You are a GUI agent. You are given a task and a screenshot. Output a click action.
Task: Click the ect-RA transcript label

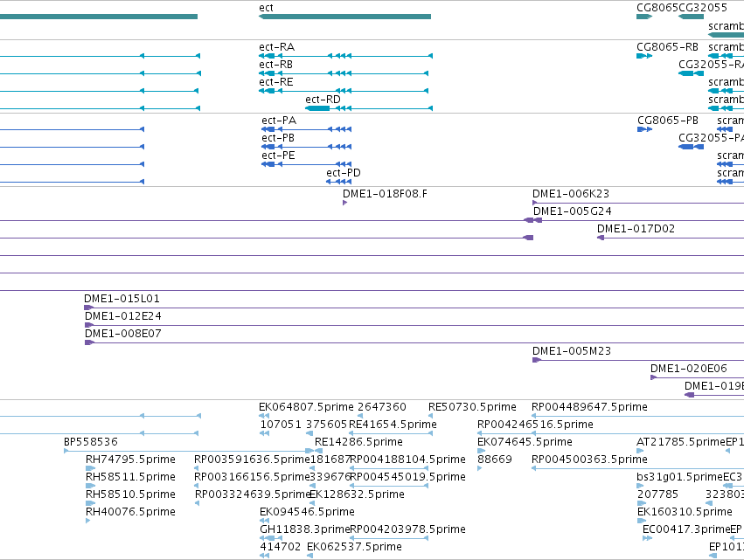point(276,47)
